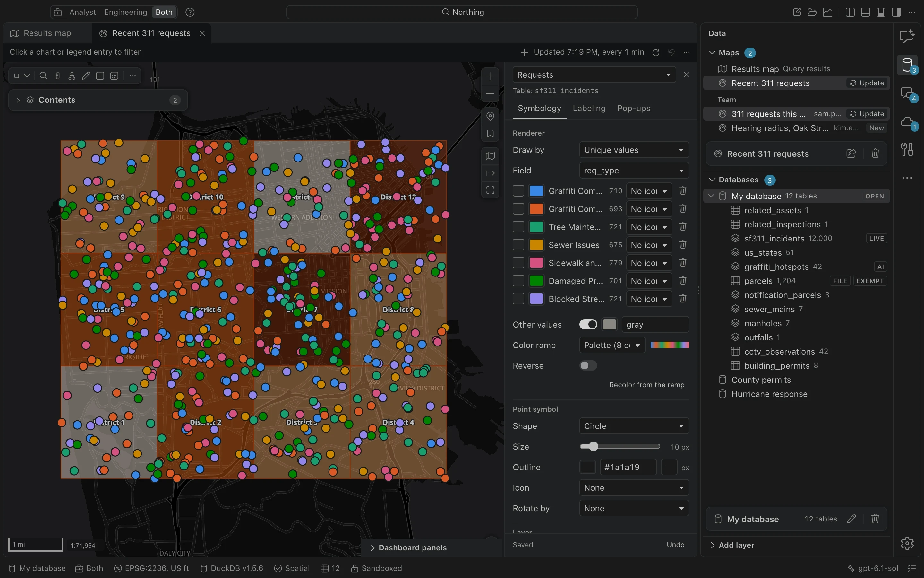
Task: Click the split-view compare icon in map toolbar
Action: pyautogui.click(x=100, y=76)
